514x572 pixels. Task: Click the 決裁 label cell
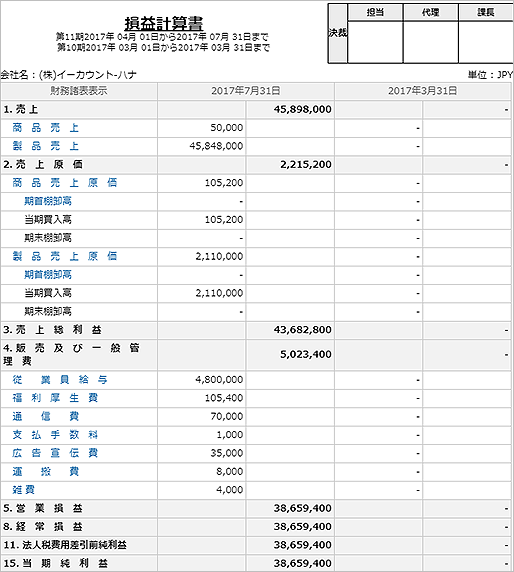(337, 33)
